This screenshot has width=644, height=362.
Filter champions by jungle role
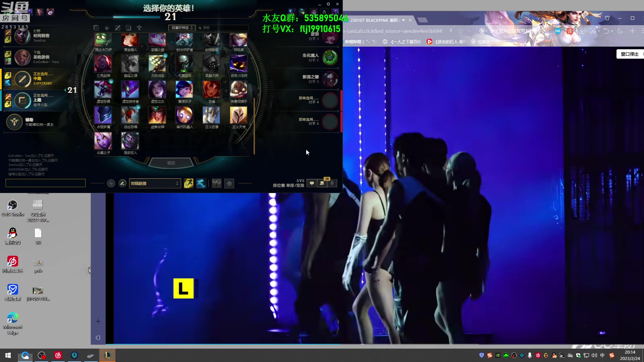pyautogui.click(x=107, y=28)
